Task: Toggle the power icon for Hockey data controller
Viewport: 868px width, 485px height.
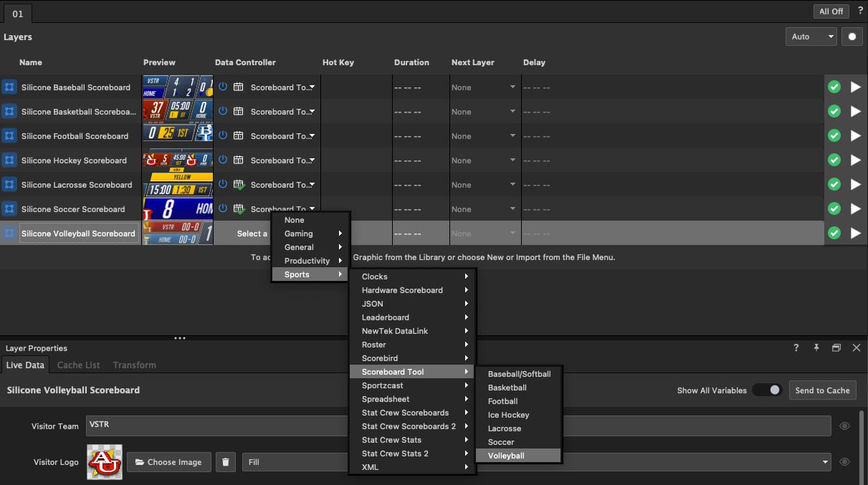Action: (x=223, y=160)
